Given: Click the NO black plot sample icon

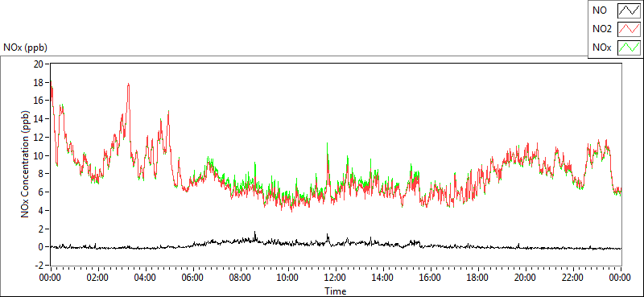Looking at the screenshot, I should (629, 10).
